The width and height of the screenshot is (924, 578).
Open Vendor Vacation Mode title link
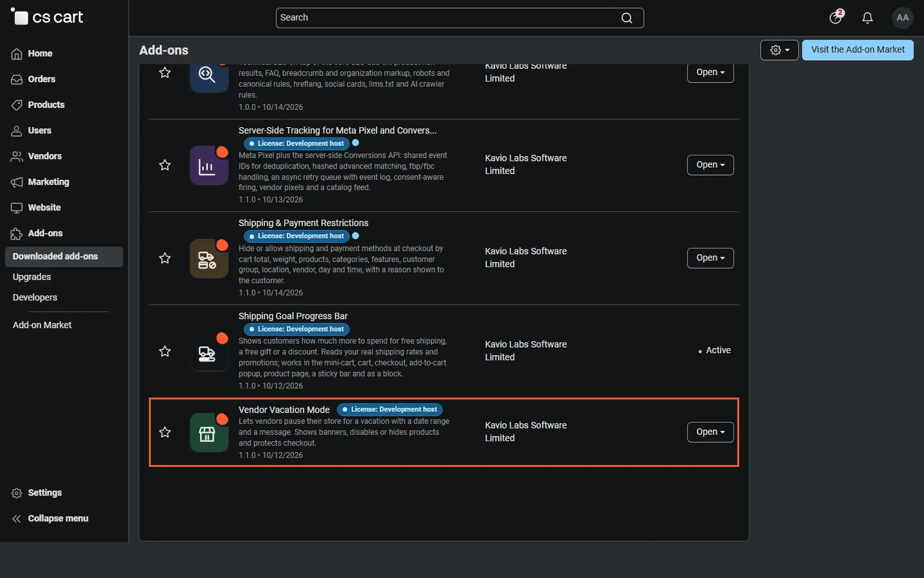(x=284, y=410)
